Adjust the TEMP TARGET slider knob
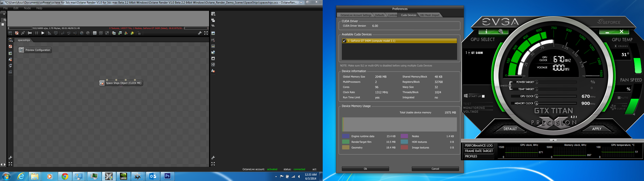This screenshot has height=181, width=644. click(537, 89)
